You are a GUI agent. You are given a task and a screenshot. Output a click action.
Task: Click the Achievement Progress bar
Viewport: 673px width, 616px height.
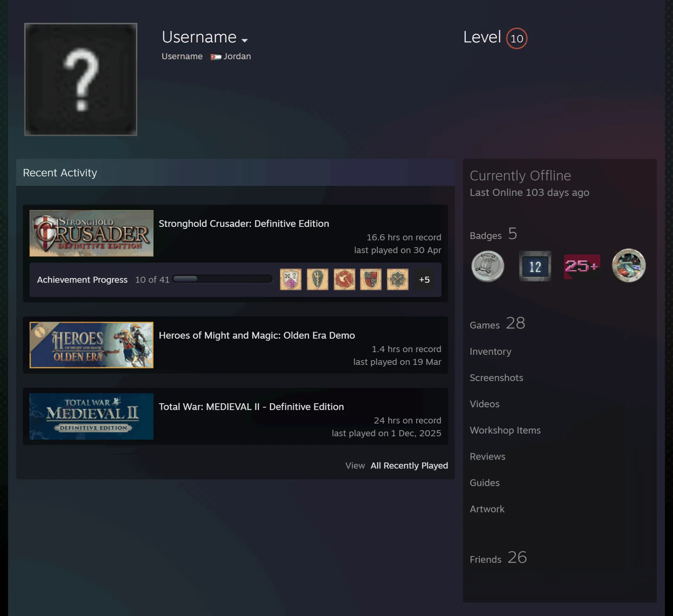point(223,279)
